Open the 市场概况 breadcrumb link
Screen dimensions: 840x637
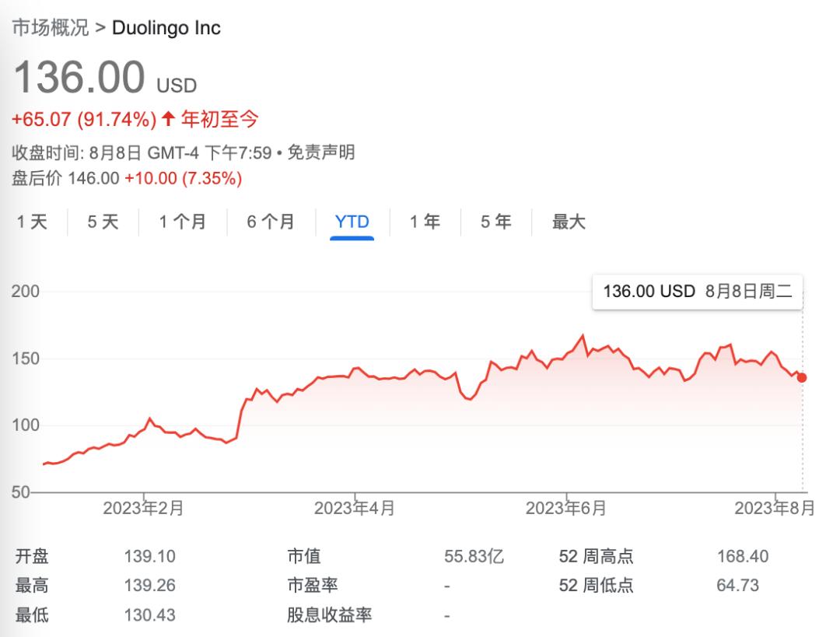point(49,28)
